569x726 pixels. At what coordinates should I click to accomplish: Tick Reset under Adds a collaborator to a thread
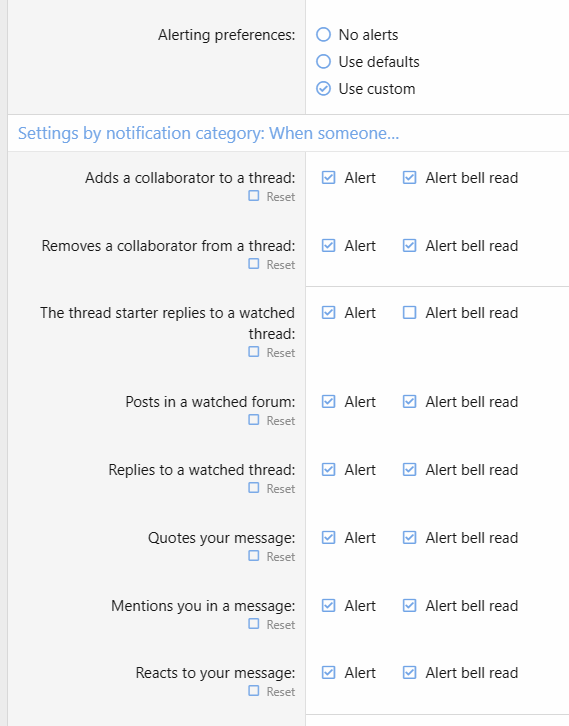(x=254, y=196)
